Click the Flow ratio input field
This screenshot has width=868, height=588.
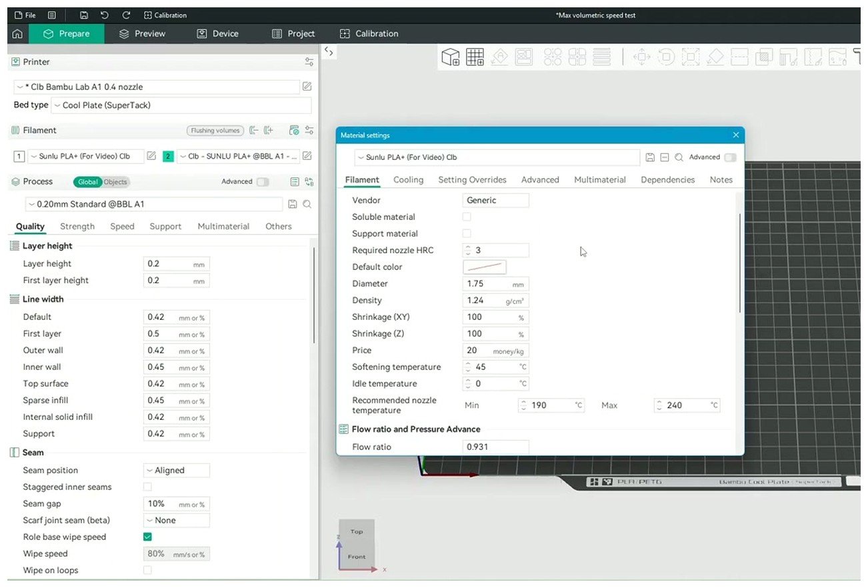(496, 447)
